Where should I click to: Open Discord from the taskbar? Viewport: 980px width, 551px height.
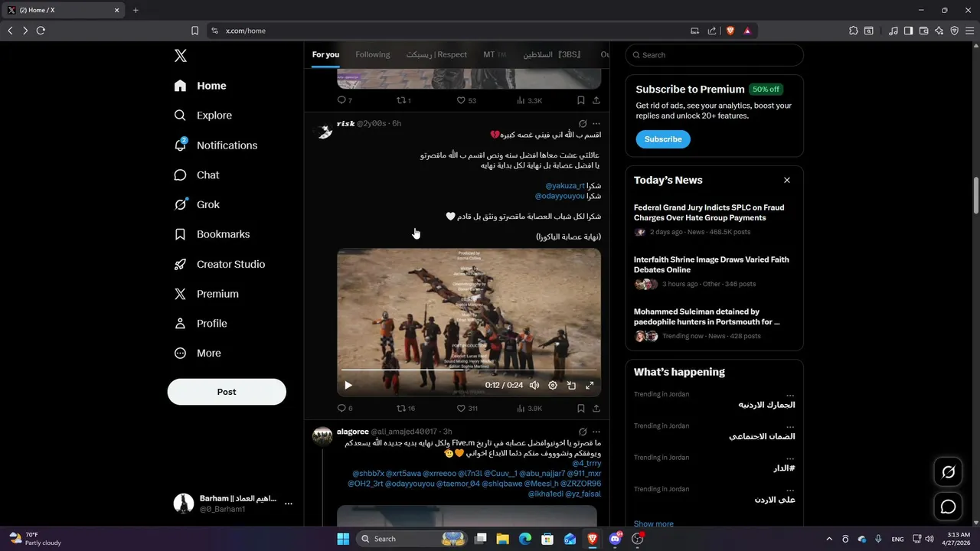coord(615,539)
